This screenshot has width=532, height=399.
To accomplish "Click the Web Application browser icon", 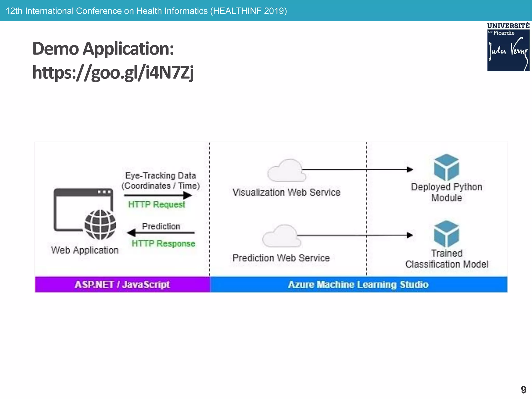I will point(85,214).
